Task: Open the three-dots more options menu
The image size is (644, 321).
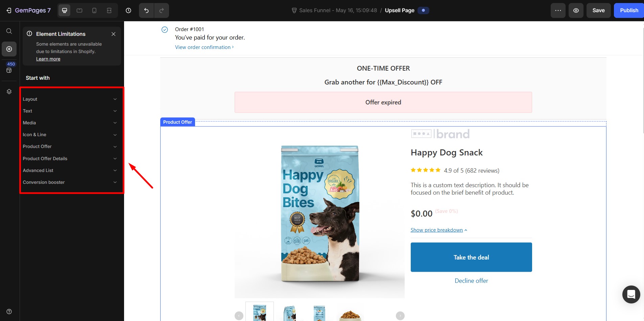Action: point(558,10)
